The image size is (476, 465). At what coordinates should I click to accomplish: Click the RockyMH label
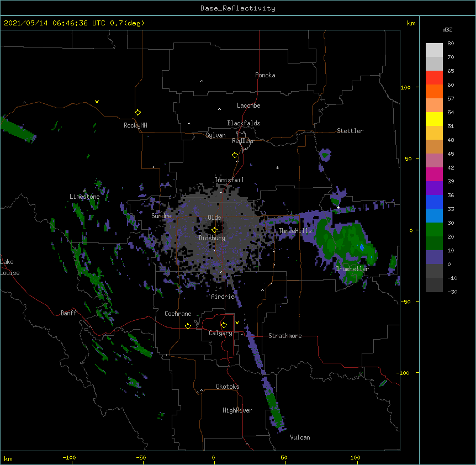[x=135, y=125]
